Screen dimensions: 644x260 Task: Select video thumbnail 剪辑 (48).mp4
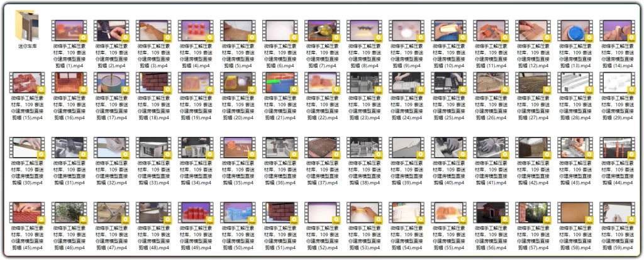(153, 213)
